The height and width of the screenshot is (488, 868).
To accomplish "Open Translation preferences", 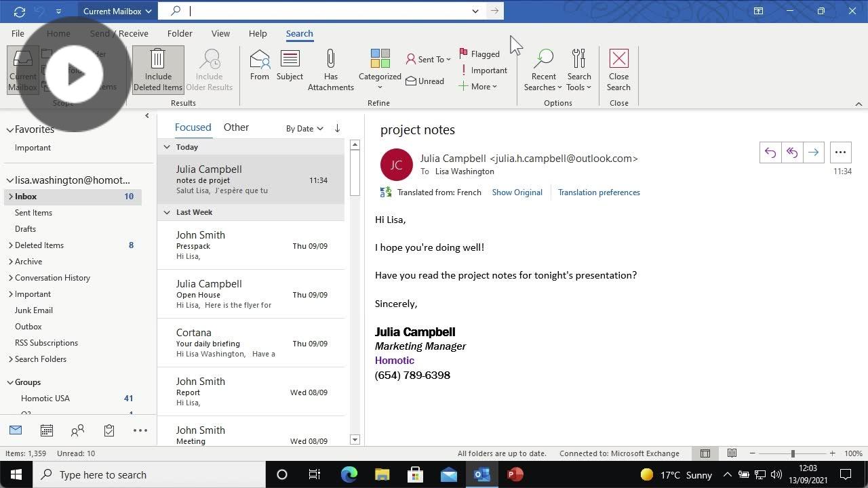I will pyautogui.click(x=599, y=192).
